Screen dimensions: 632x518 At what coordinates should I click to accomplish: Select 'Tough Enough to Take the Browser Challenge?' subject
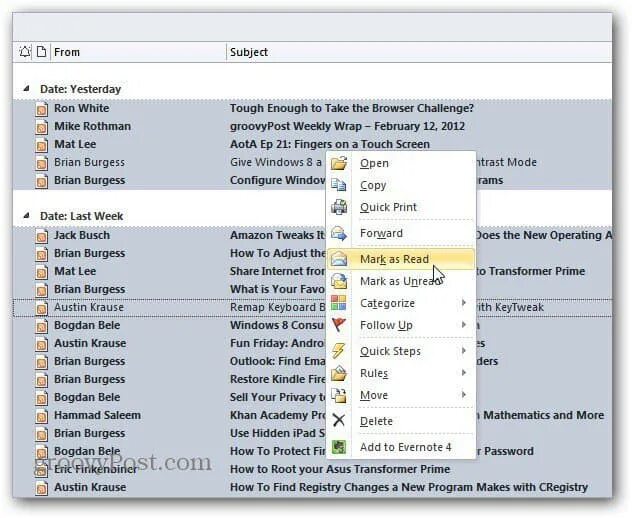click(351, 108)
